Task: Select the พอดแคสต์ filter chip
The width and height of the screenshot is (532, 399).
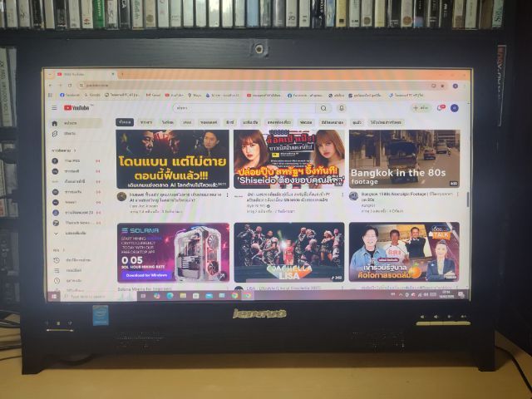Action: click(209, 122)
